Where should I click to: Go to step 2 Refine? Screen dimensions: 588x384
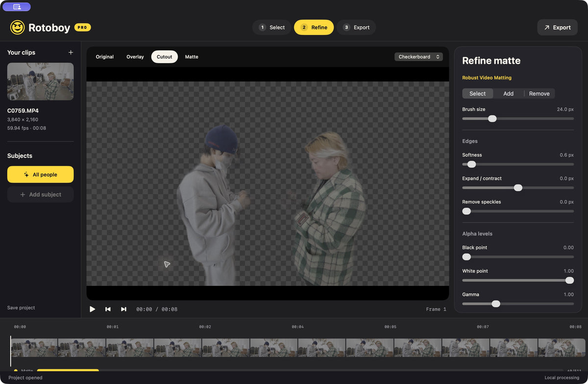point(314,27)
